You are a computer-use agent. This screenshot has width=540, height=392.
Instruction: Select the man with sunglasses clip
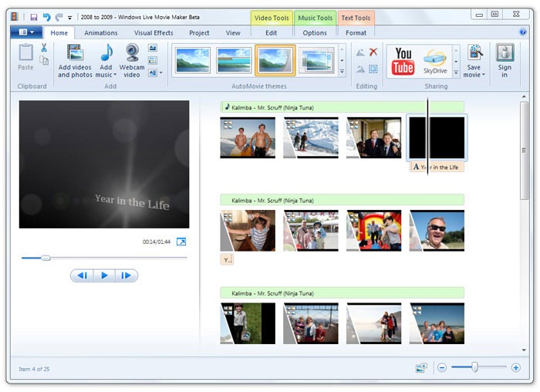coord(437,231)
